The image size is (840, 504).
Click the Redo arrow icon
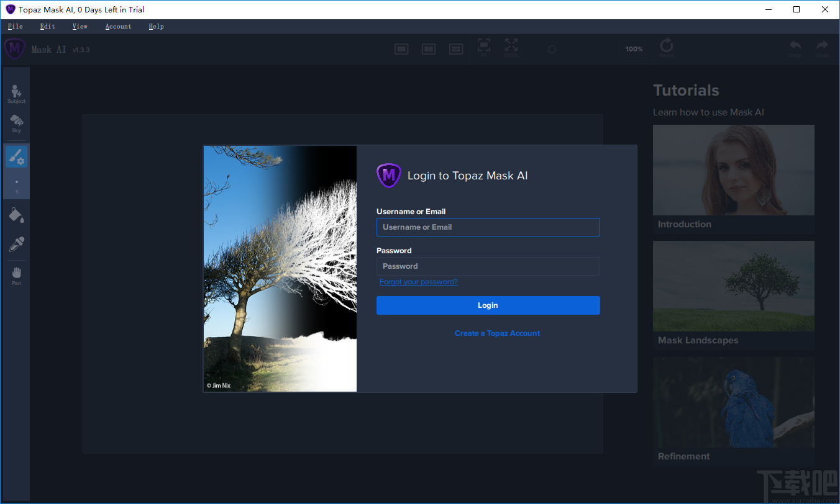tap(823, 48)
